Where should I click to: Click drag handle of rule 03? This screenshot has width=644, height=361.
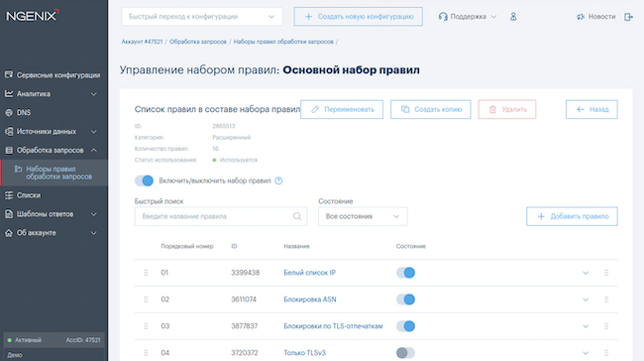[x=146, y=326]
